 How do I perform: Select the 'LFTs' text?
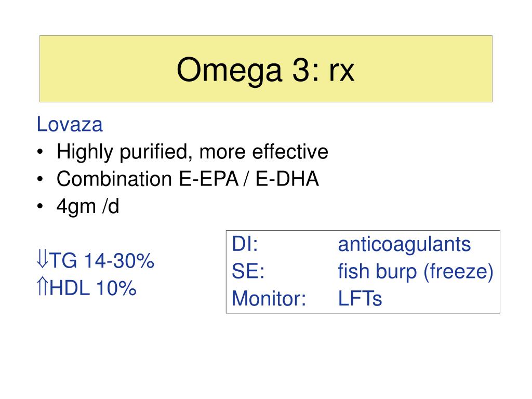360,299
